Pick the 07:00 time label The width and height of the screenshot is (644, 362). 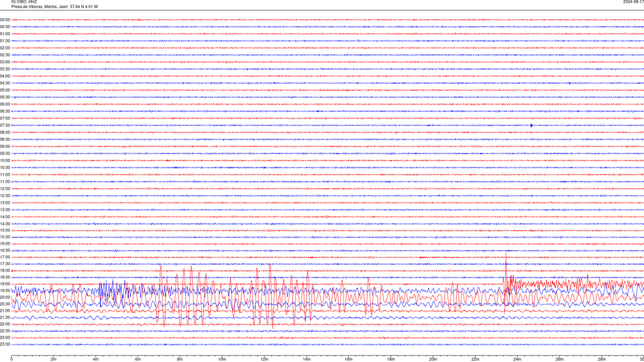click(5, 118)
